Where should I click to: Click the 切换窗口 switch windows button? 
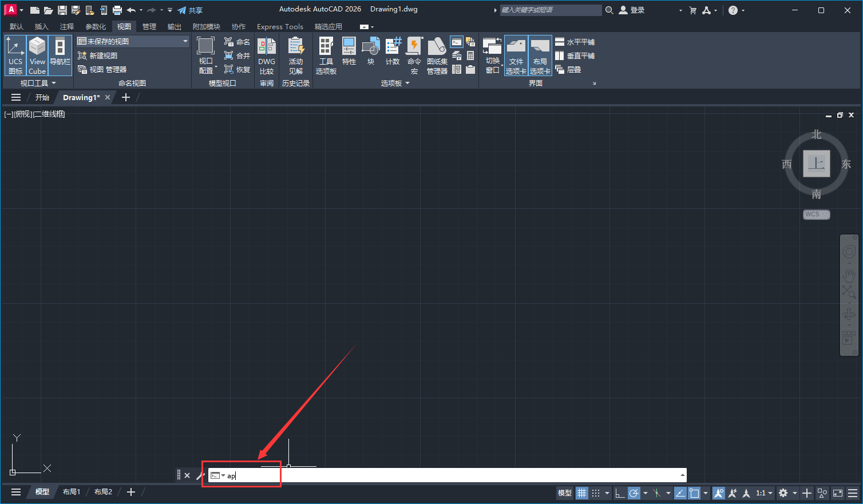(492, 55)
